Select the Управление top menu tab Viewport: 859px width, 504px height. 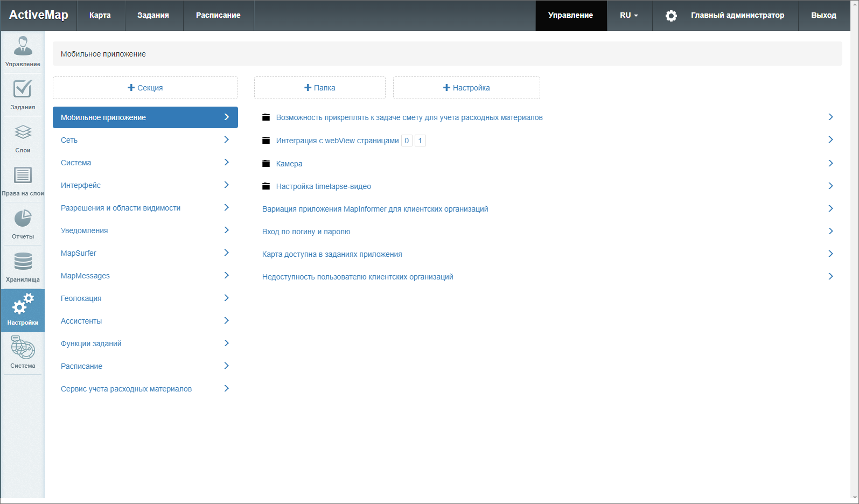pos(571,15)
